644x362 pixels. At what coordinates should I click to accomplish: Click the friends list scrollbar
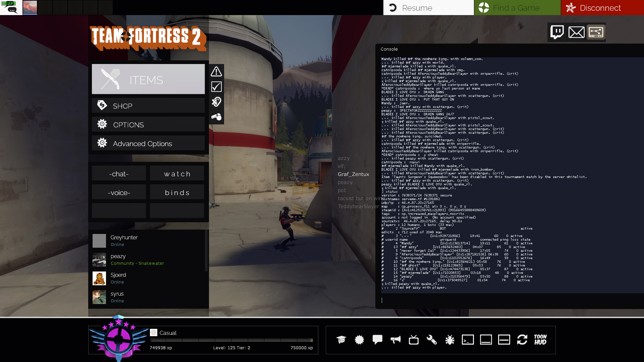[206, 251]
